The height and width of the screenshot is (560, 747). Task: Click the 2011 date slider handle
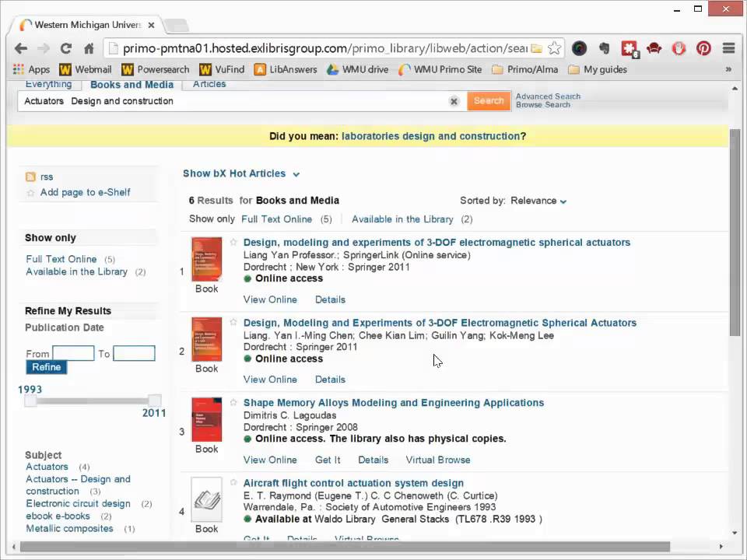click(154, 401)
